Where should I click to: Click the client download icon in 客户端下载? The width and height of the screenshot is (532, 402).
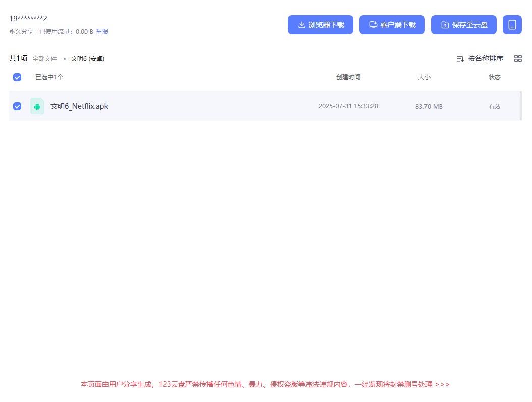coord(374,24)
